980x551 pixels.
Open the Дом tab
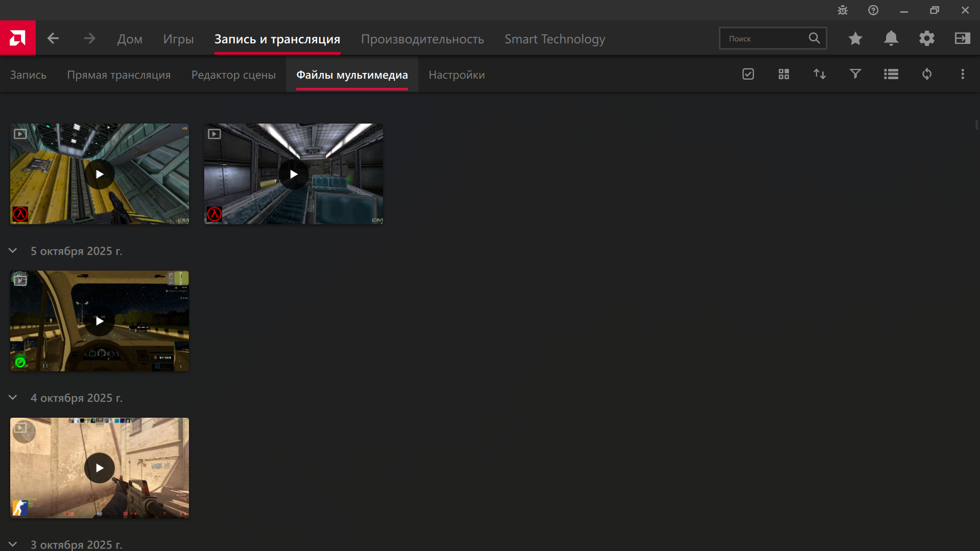click(130, 39)
